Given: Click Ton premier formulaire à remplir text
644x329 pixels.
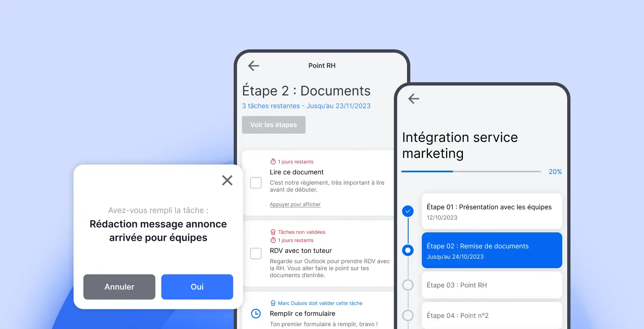Looking at the screenshot, I should click(x=324, y=324).
